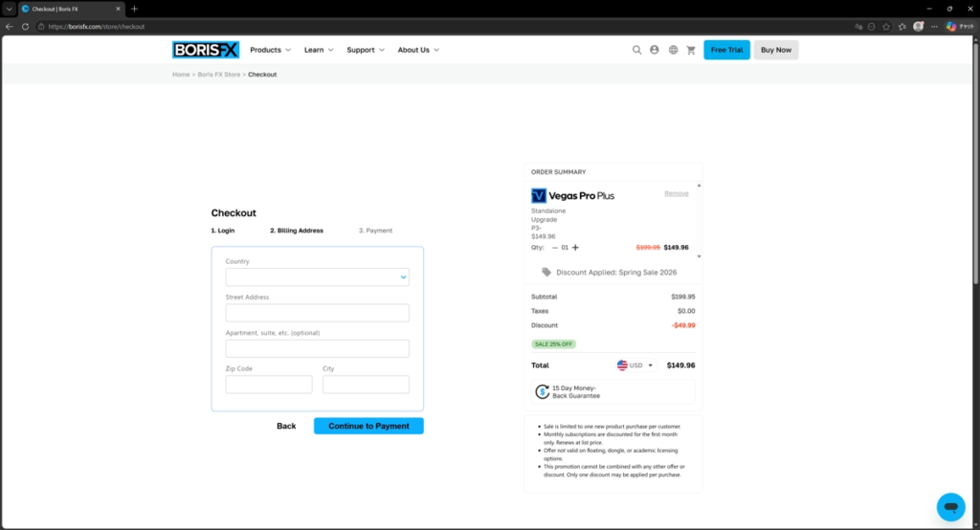Open the chat support bubble
This screenshot has width=980, height=530.
(950, 506)
